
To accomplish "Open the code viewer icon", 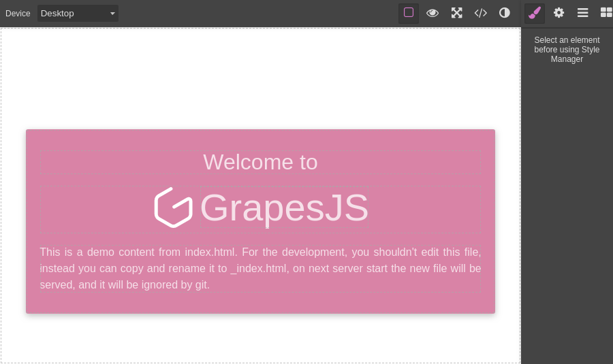I will click(481, 13).
